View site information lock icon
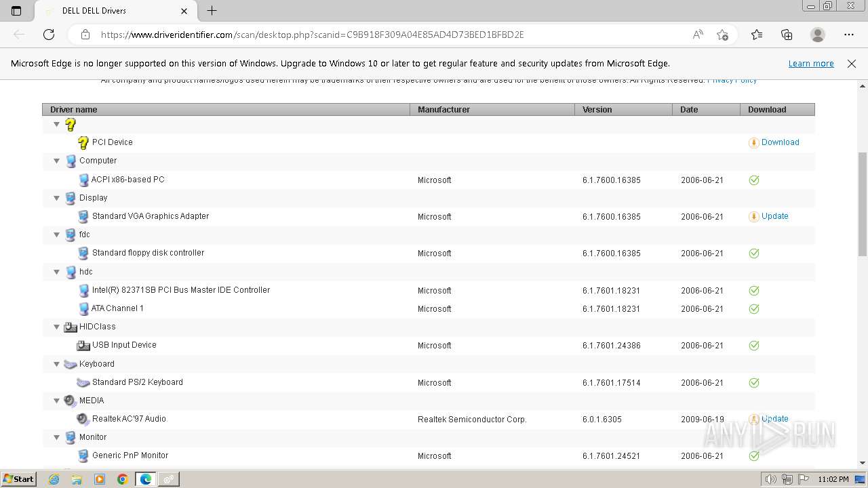868x488 pixels. [85, 35]
